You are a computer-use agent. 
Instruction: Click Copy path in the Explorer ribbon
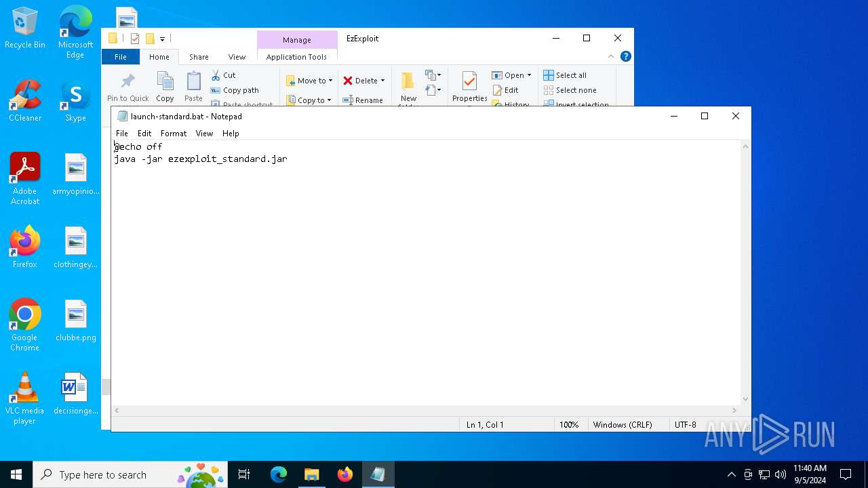[235, 90]
